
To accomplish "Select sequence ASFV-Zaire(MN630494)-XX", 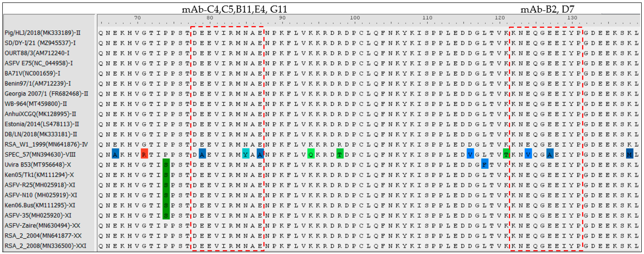I will pyautogui.click(x=42, y=226).
